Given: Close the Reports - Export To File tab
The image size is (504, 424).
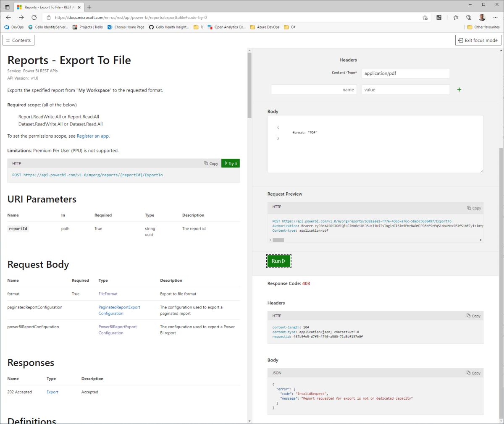Looking at the screenshot, I should click(79, 7).
